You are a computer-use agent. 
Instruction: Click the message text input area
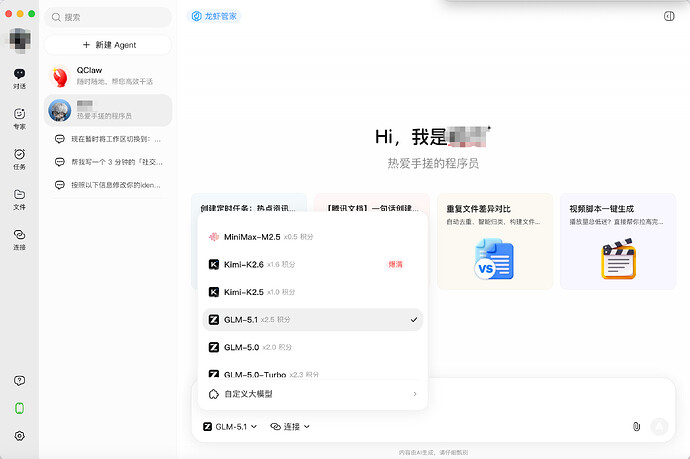(552, 396)
